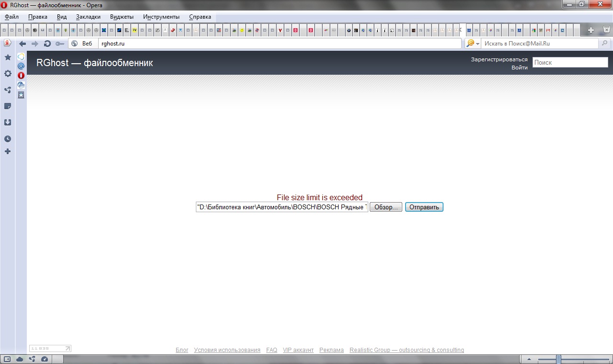Click the cloud icon in the status bar
The height and width of the screenshot is (364, 613).
point(20,359)
